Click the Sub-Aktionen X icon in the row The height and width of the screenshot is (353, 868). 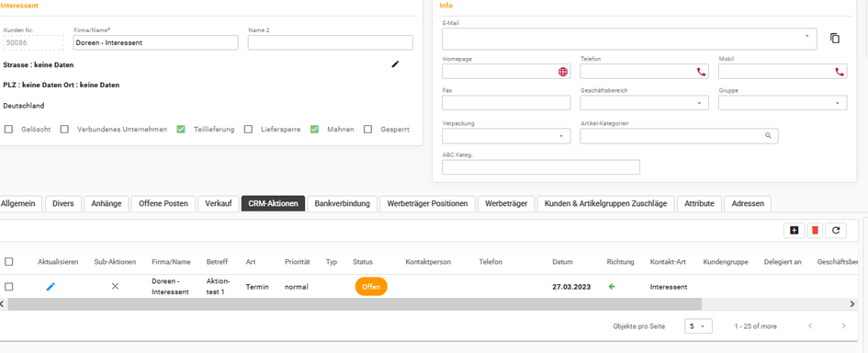click(x=115, y=287)
